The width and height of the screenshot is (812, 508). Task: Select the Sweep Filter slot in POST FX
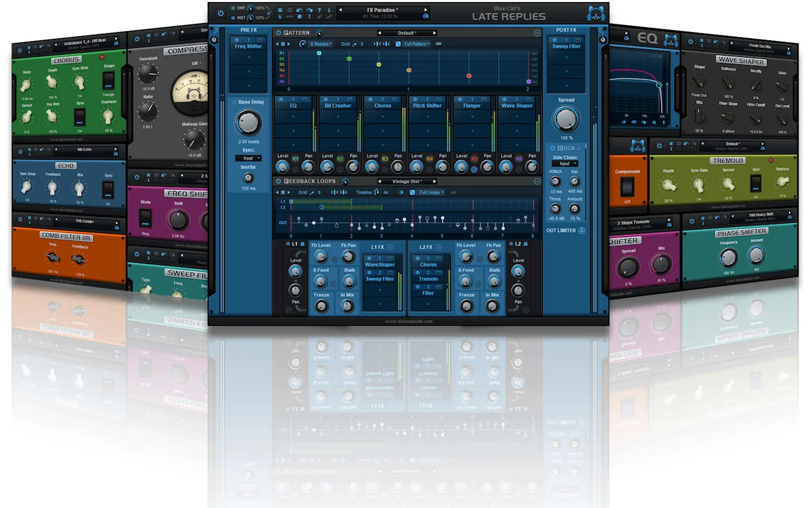(x=566, y=43)
